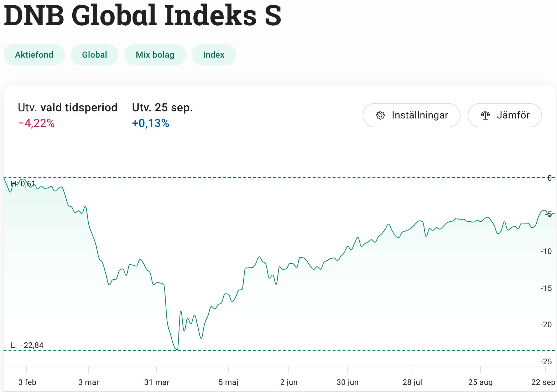Click the Index category chip
Viewport: 557px width, 392px height.
click(213, 54)
